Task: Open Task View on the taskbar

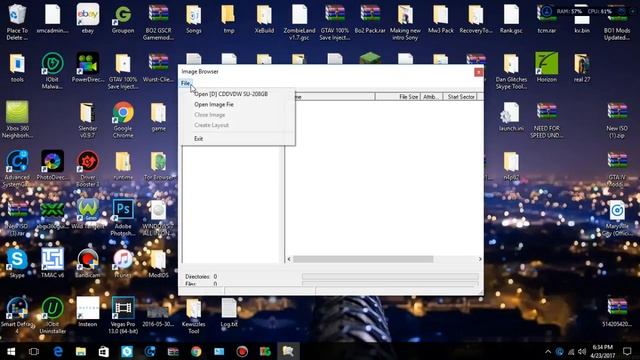Action: click(34, 351)
